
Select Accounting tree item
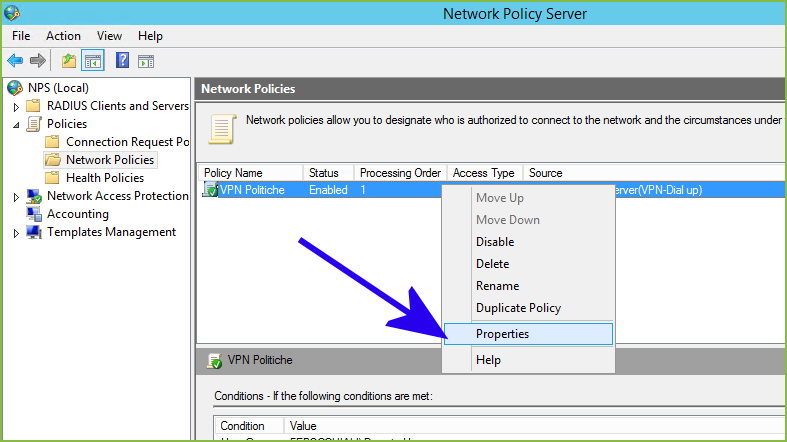coord(78,214)
